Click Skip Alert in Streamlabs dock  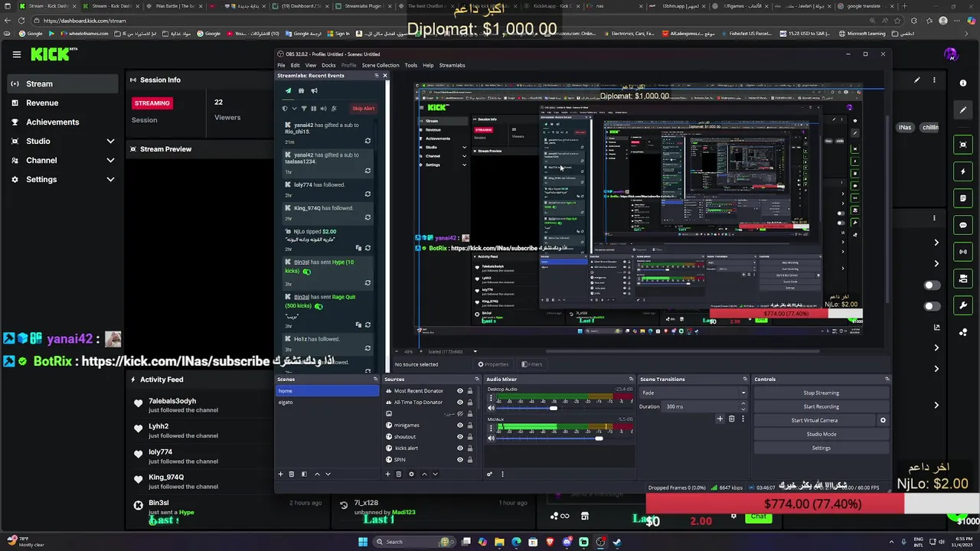(x=364, y=109)
